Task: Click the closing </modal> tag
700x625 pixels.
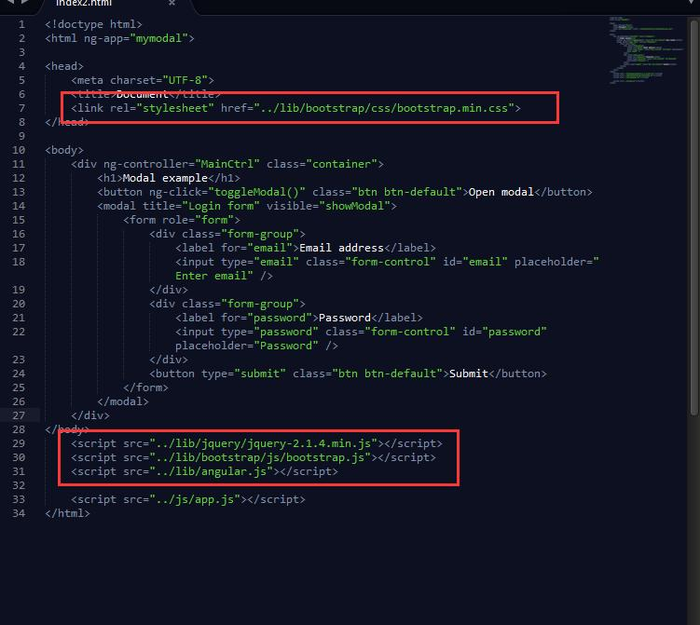Action: 123,402
